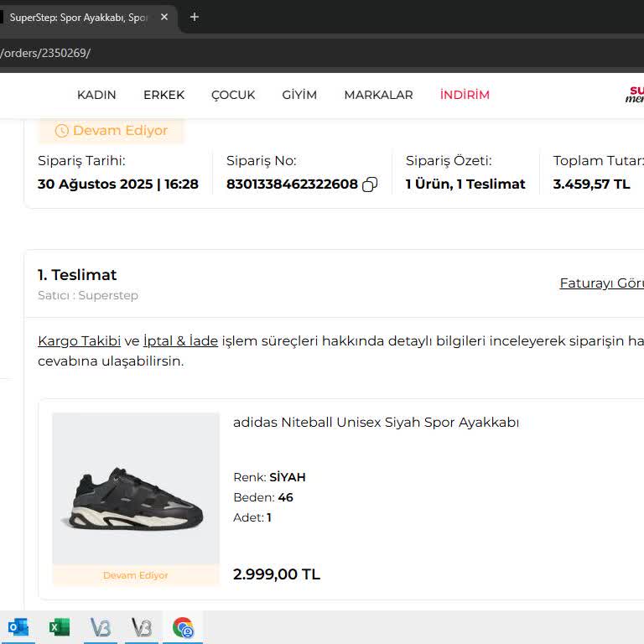Image resolution: width=644 pixels, height=644 pixels.
Task: Open a new browser tab
Action: [x=195, y=17]
